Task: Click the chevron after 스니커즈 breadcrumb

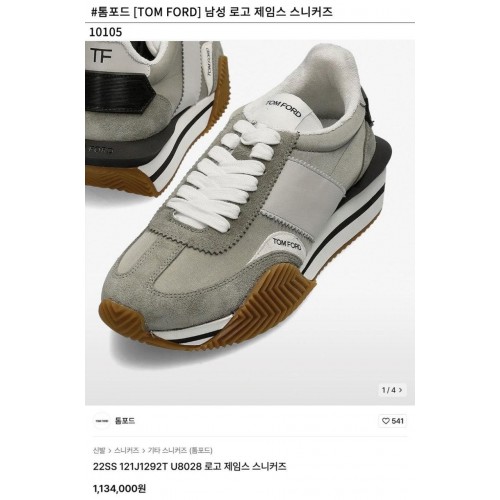Action: [x=144, y=451]
